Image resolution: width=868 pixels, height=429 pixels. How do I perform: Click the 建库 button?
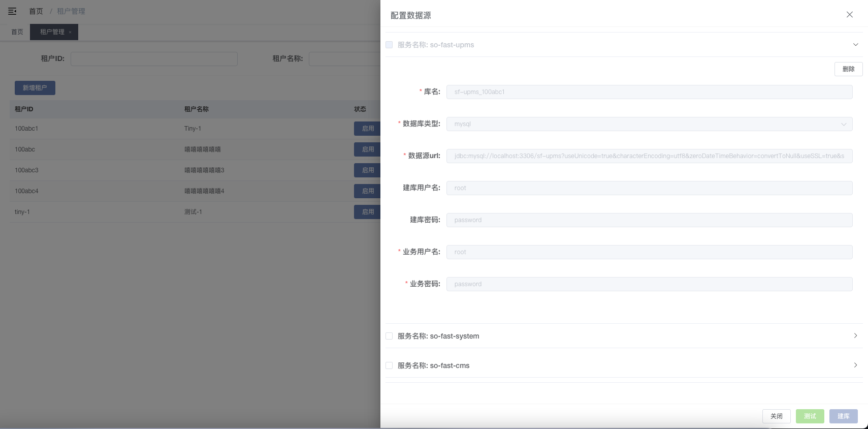(x=843, y=416)
